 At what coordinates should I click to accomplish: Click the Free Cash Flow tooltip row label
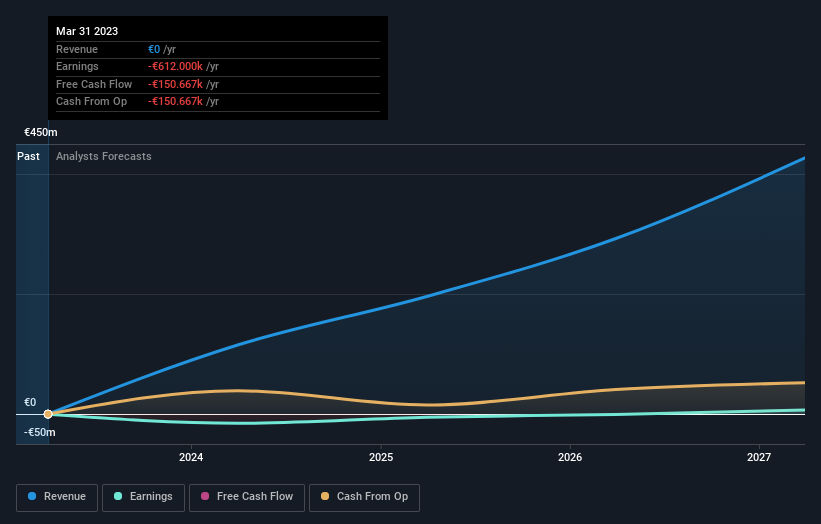[x=94, y=84]
